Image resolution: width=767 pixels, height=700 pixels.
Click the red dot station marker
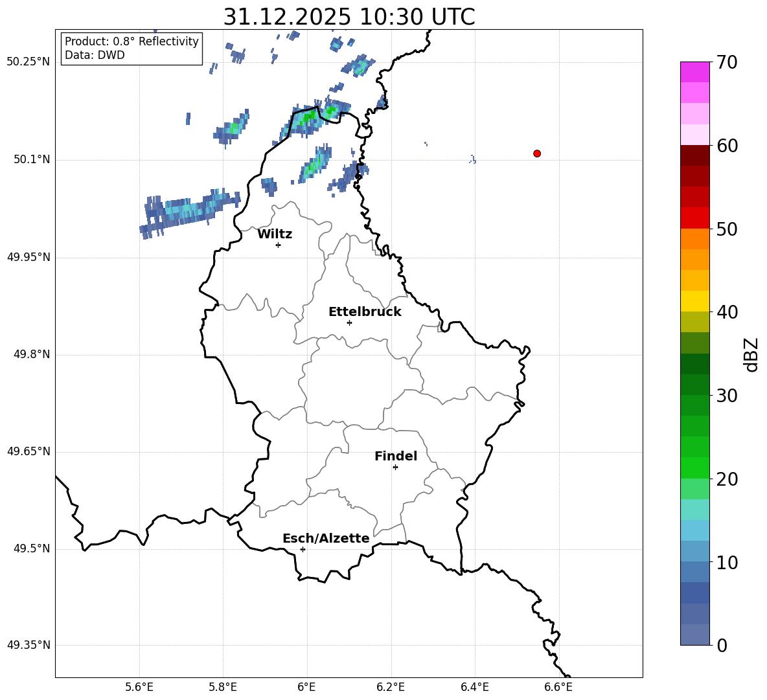[x=537, y=153]
